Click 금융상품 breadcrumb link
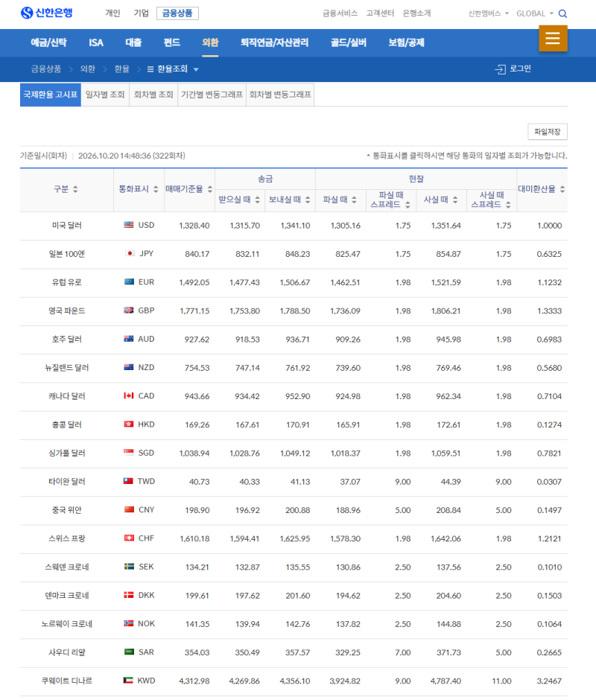Image resolution: width=596 pixels, height=700 pixels. (x=46, y=69)
